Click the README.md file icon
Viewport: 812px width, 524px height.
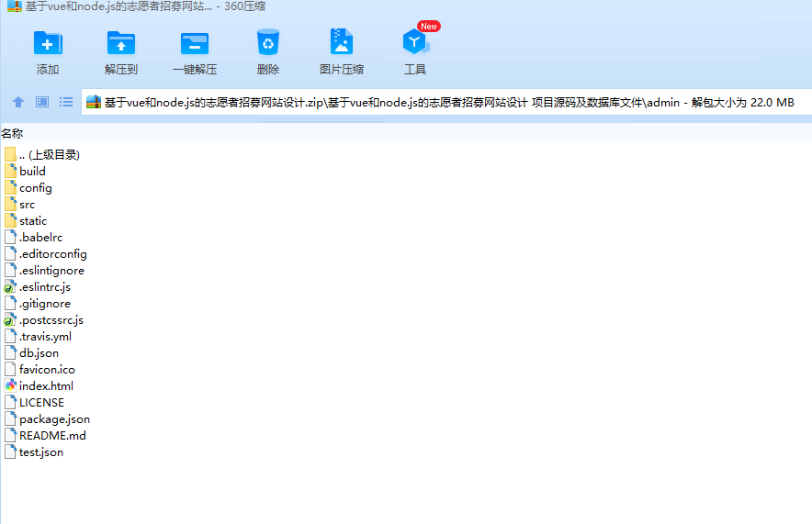[x=10, y=436]
